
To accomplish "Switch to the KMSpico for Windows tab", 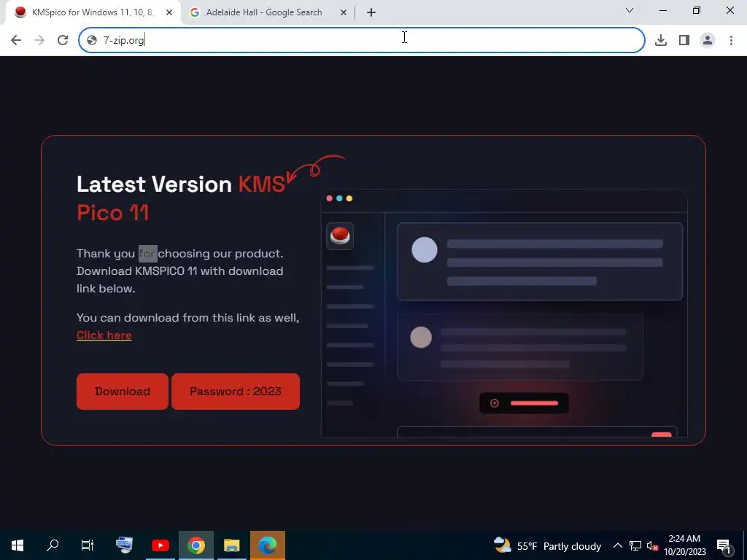I will [93, 12].
